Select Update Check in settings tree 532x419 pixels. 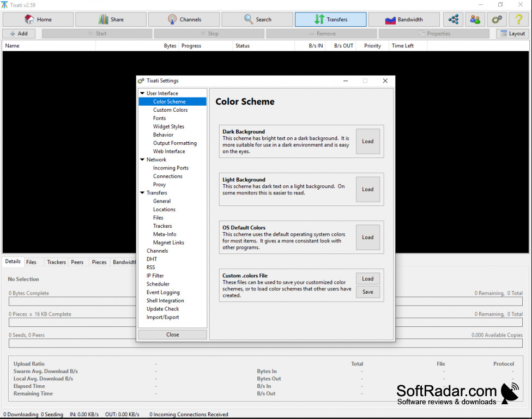(x=162, y=309)
